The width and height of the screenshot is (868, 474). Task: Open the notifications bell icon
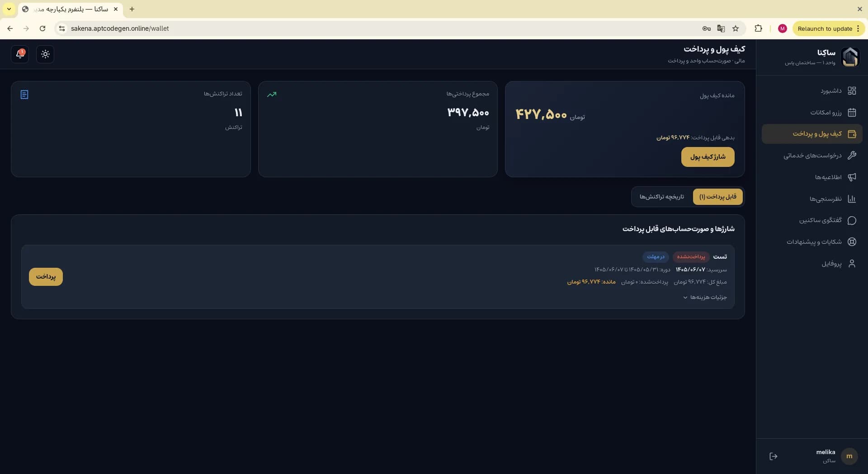(x=20, y=54)
